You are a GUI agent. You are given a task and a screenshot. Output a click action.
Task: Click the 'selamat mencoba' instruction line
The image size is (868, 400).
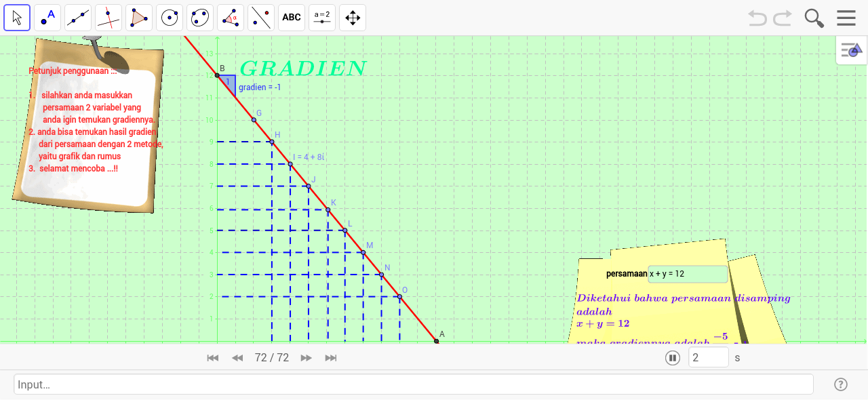pyautogui.click(x=74, y=168)
